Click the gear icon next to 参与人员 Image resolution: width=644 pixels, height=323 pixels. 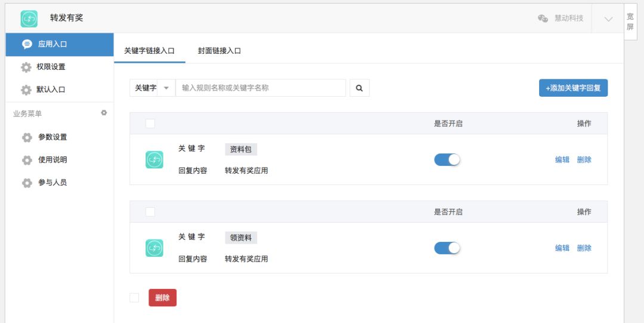point(27,183)
